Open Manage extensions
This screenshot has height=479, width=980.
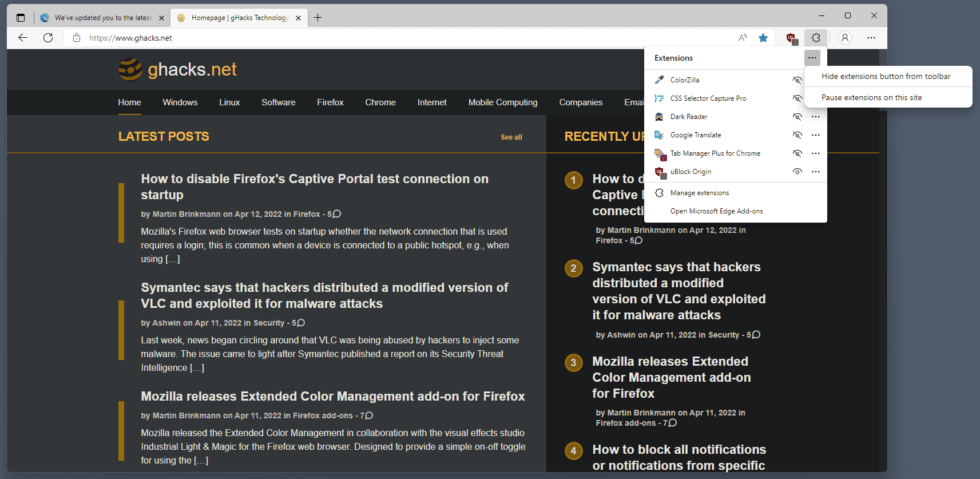click(x=735, y=193)
